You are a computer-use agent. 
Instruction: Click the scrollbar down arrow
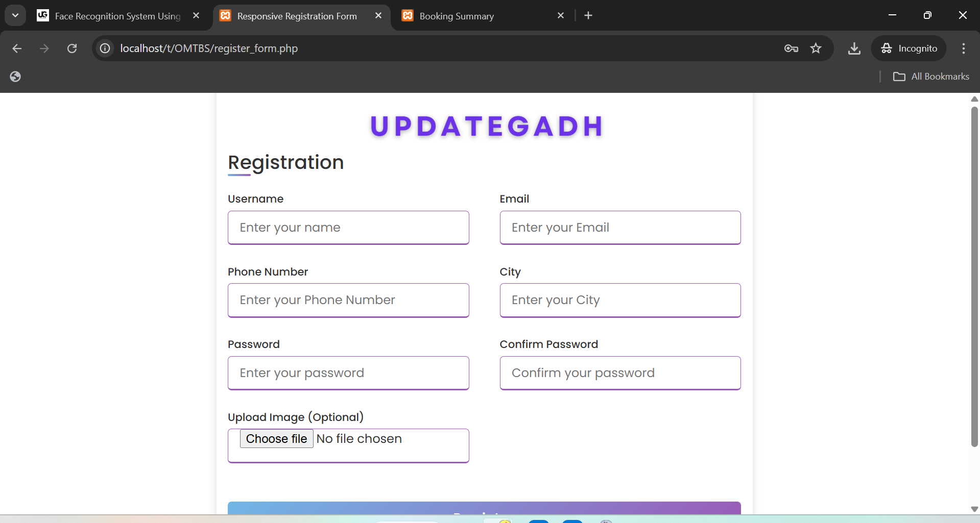[974, 509]
